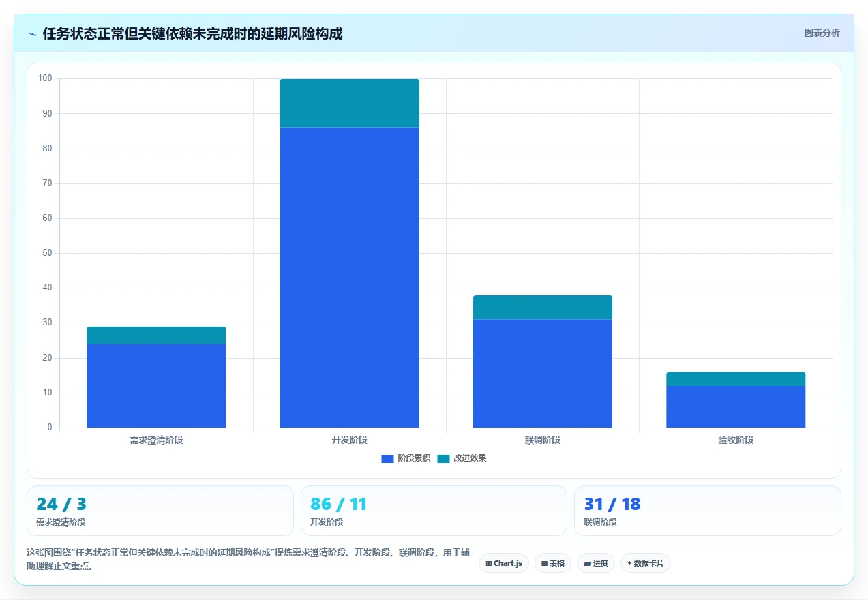Click the lightning icon beside the chart title
The image size is (868, 600).
[x=32, y=34]
